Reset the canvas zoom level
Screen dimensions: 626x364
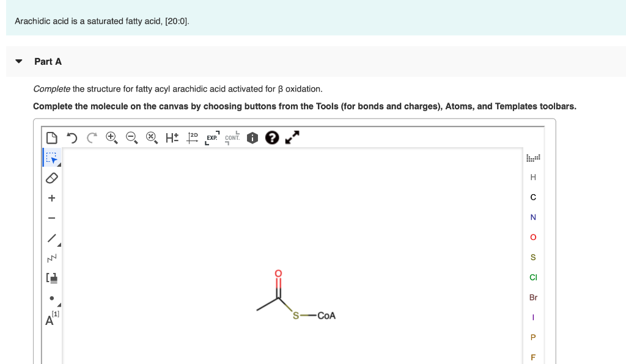(152, 137)
